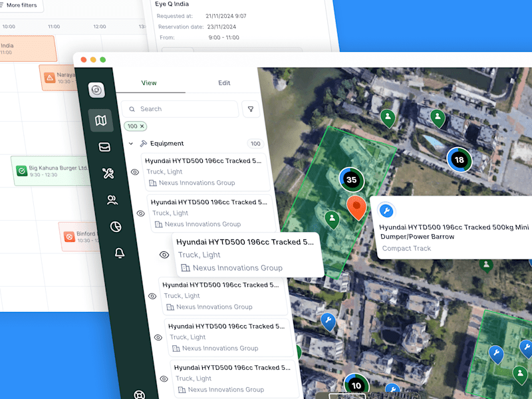Open the India 11:00 booking block
The height and width of the screenshot is (399, 532).
point(28,49)
